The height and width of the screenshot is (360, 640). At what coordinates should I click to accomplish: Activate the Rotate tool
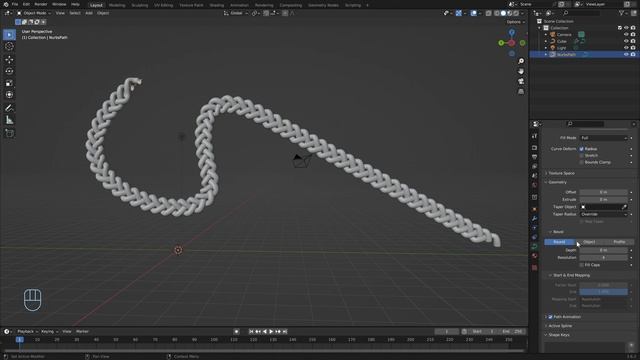click(x=9, y=71)
